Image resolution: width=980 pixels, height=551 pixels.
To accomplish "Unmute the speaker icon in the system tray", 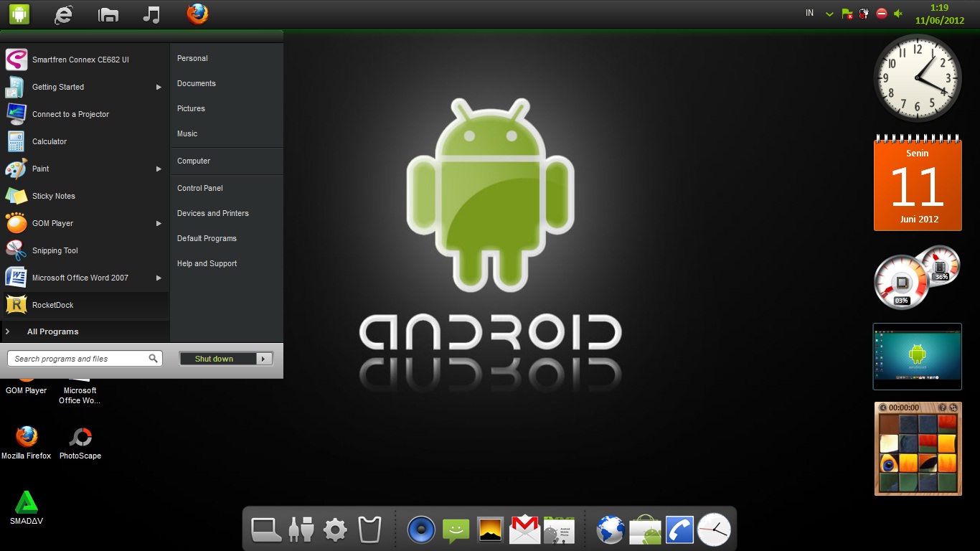I will pyautogui.click(x=897, y=13).
